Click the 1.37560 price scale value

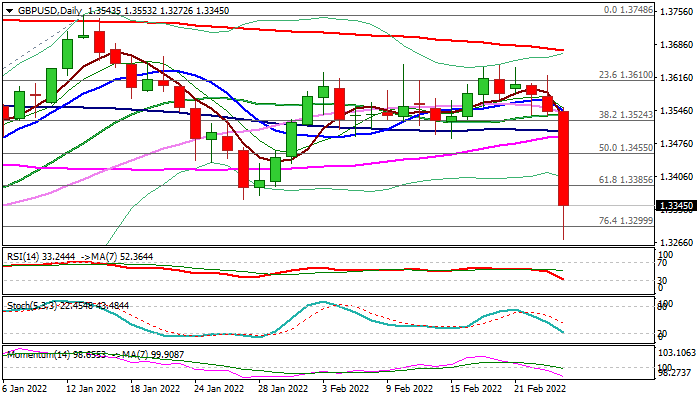point(676,12)
